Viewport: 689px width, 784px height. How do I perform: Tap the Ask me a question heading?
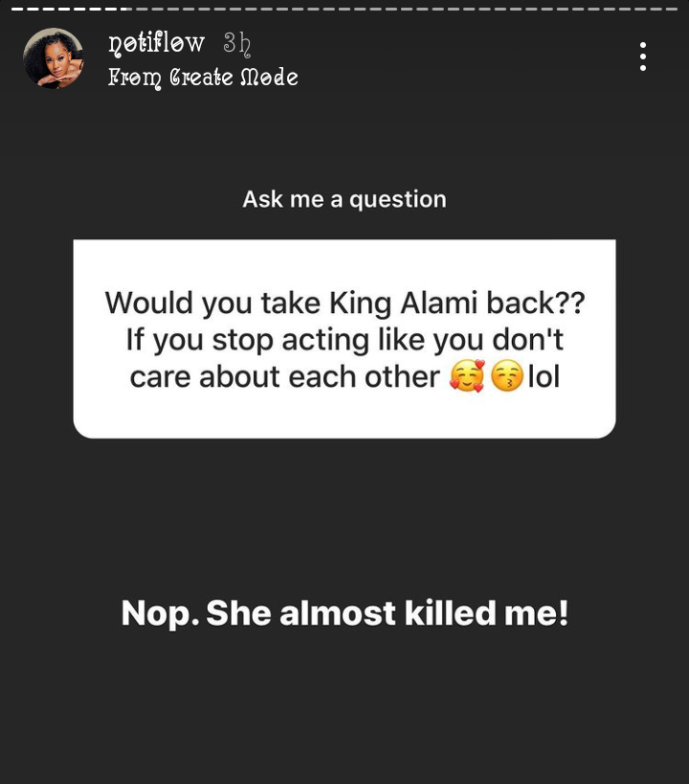point(344,199)
